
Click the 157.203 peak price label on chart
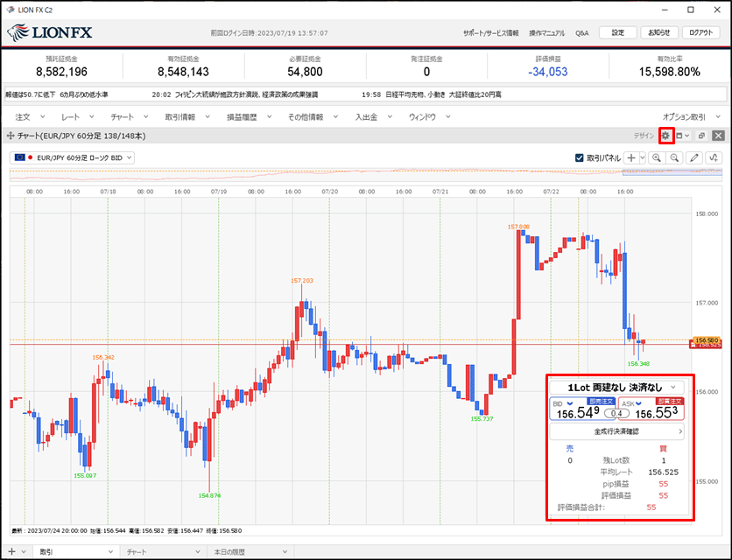click(x=302, y=281)
